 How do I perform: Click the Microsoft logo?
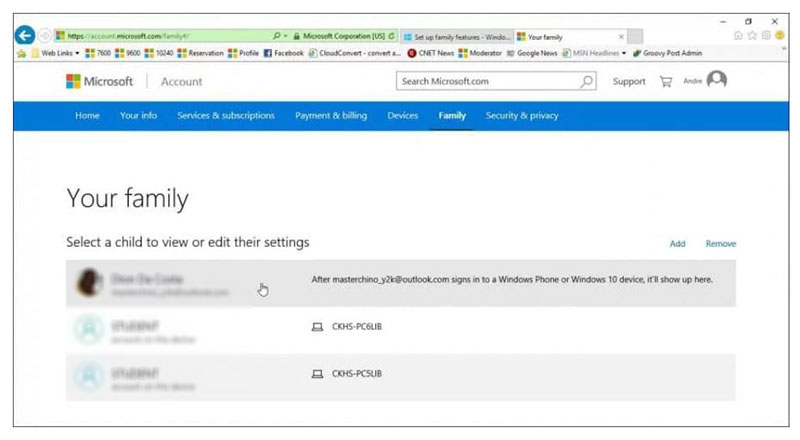[x=99, y=81]
